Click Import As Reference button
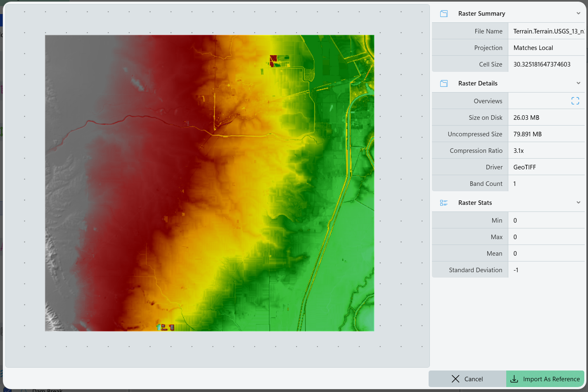This screenshot has height=392, width=588. (x=545, y=379)
